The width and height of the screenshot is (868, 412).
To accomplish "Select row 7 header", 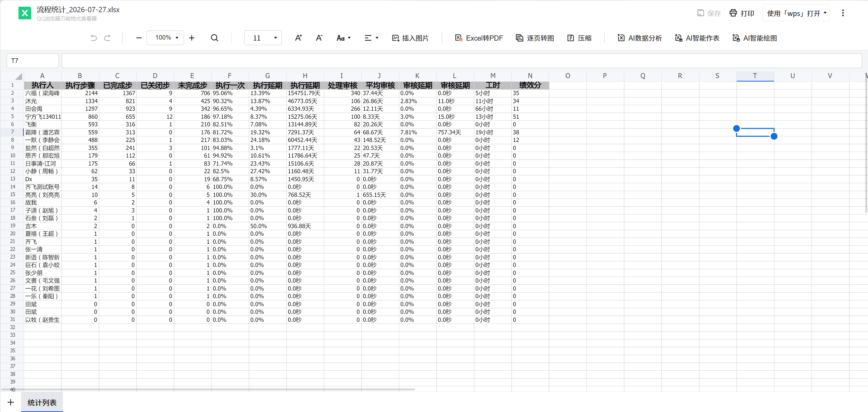I will [x=12, y=132].
